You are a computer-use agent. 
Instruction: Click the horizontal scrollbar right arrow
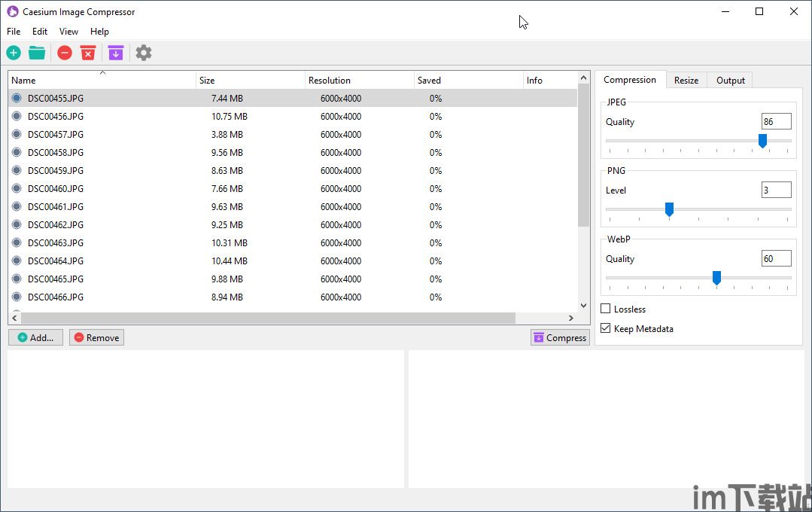(x=570, y=318)
